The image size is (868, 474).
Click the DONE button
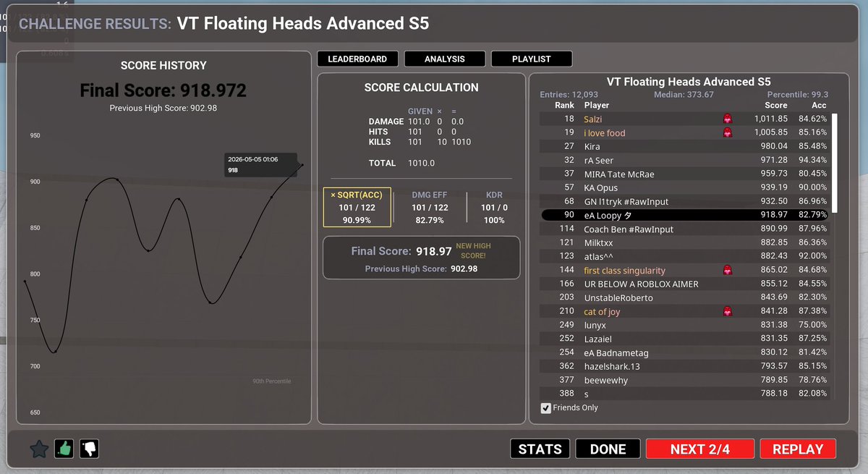608,449
